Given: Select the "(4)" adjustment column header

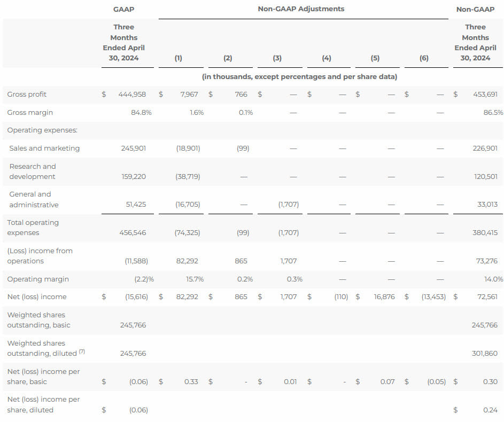Looking at the screenshot, I should (x=327, y=58).
